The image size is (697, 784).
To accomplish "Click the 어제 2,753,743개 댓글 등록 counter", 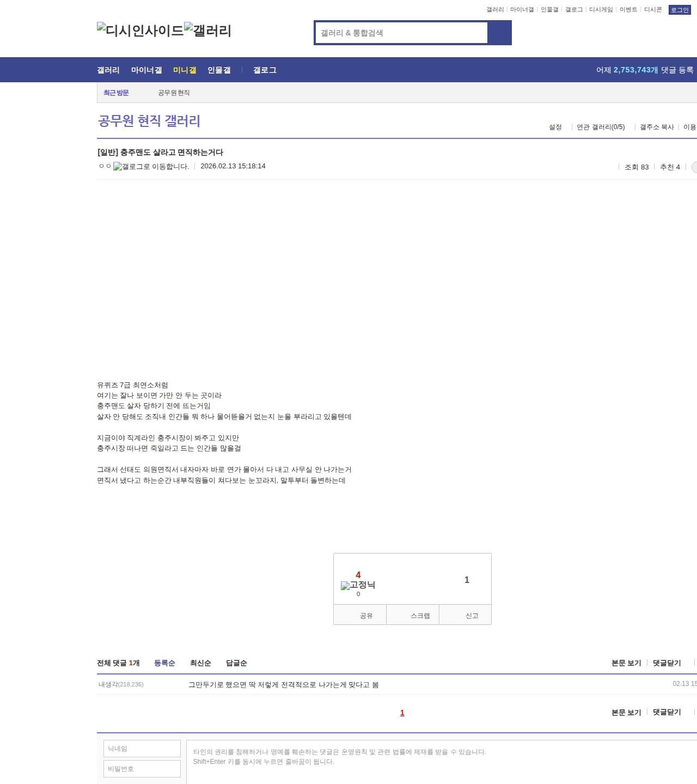I will [x=645, y=70].
